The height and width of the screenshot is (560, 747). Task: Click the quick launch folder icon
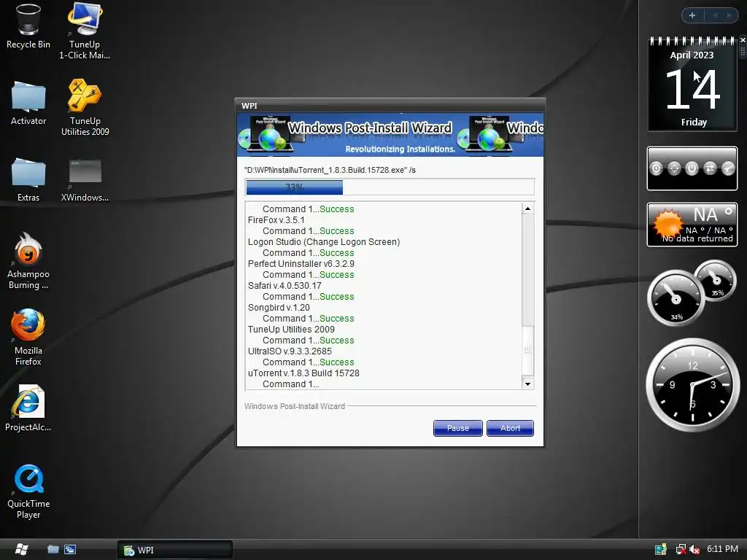click(x=53, y=550)
